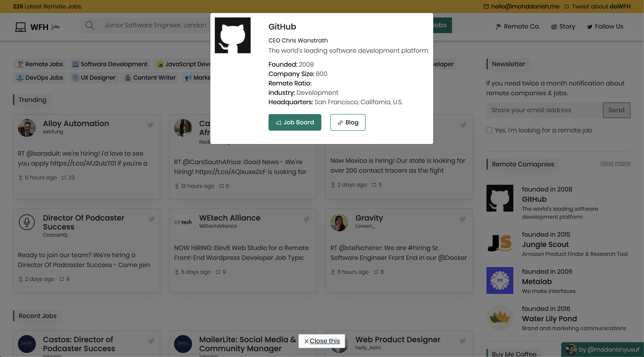Open the GitHub Blog link button
Screen dimensions: 644x357
(x=348, y=122)
